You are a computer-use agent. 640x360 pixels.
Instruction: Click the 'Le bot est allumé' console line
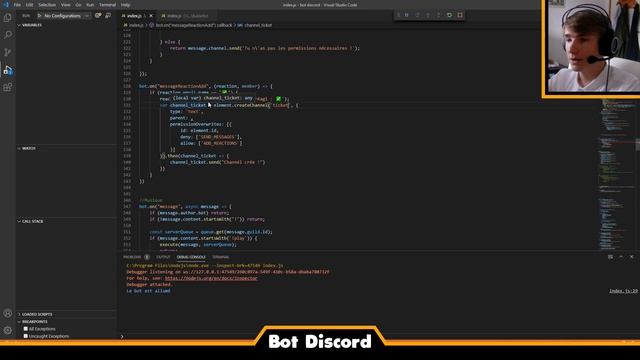point(148,291)
